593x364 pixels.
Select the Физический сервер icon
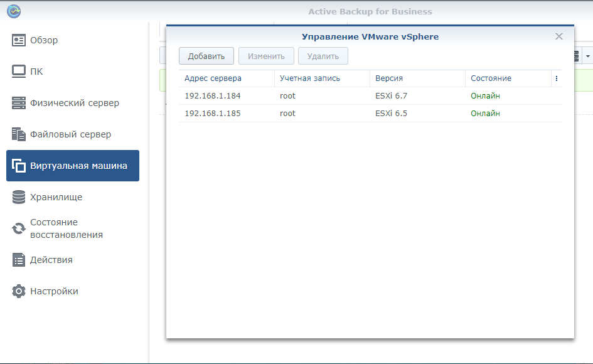19,103
